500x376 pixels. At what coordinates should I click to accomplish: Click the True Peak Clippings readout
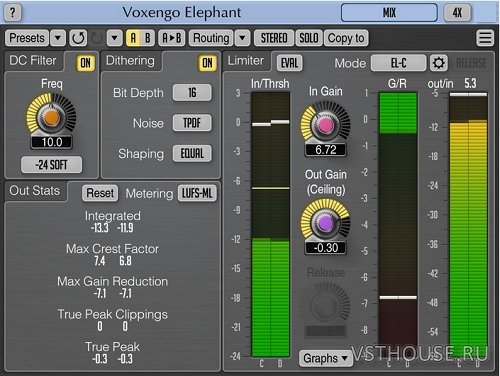click(x=113, y=326)
